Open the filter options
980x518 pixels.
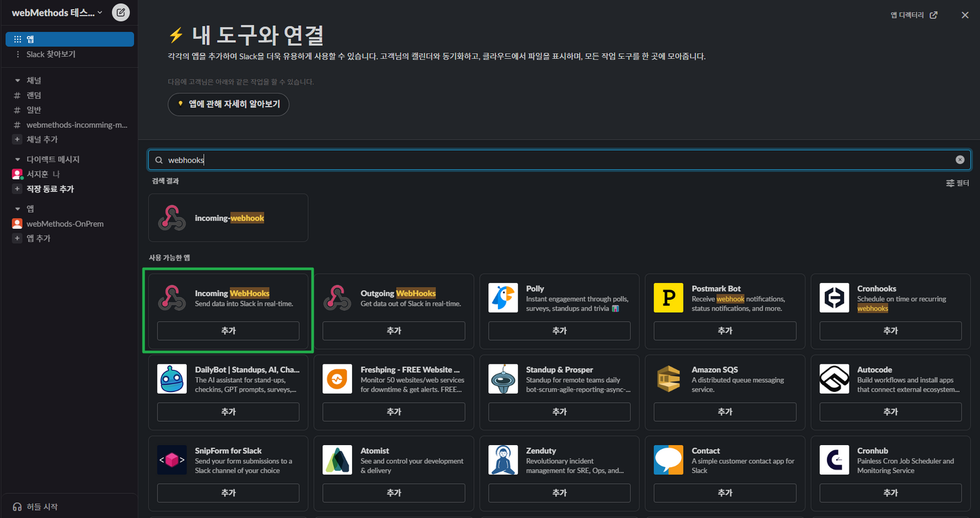pos(957,183)
